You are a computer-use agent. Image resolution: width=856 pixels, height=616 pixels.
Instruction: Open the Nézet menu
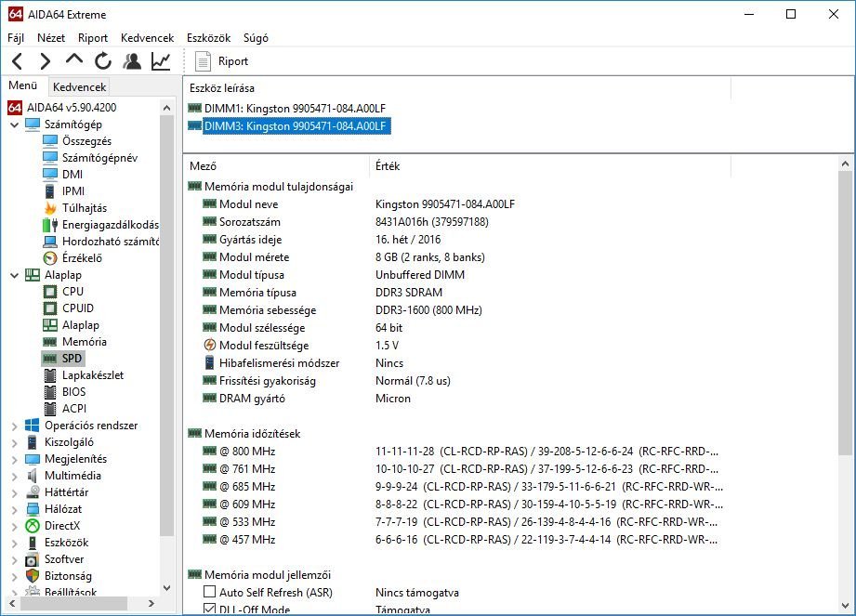coord(51,38)
